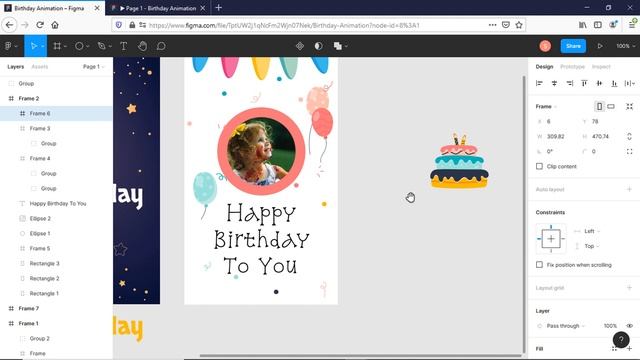Click the frame width value field
Screen dimensions: 640x360
coord(556,136)
